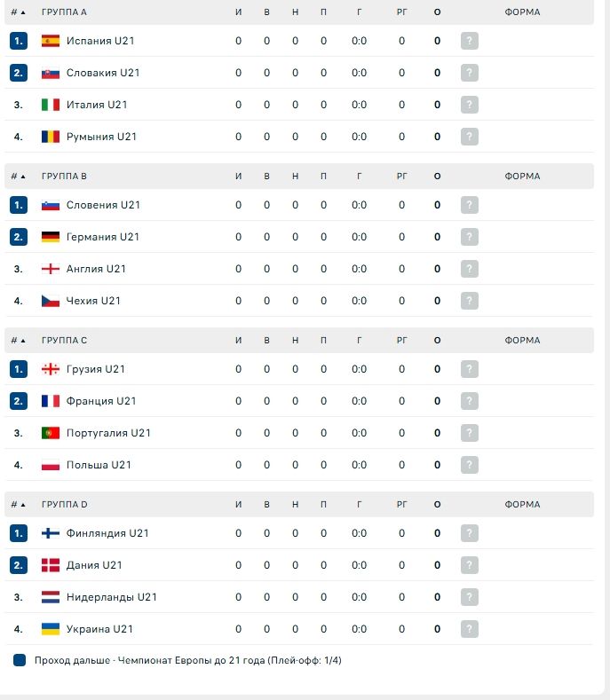Viewport: 610px width, 700px height.
Task: Sort Группа A by the # arrow
Action: tap(18, 12)
